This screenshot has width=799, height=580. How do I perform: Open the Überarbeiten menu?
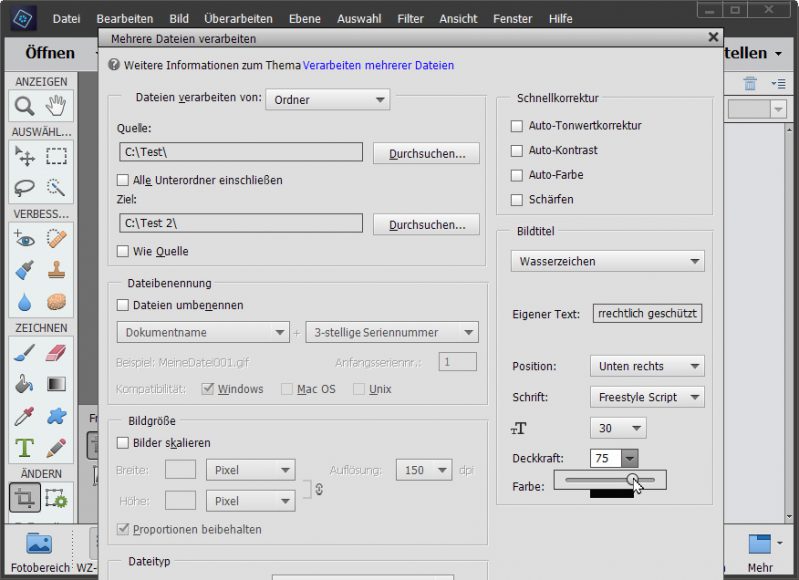(237, 18)
